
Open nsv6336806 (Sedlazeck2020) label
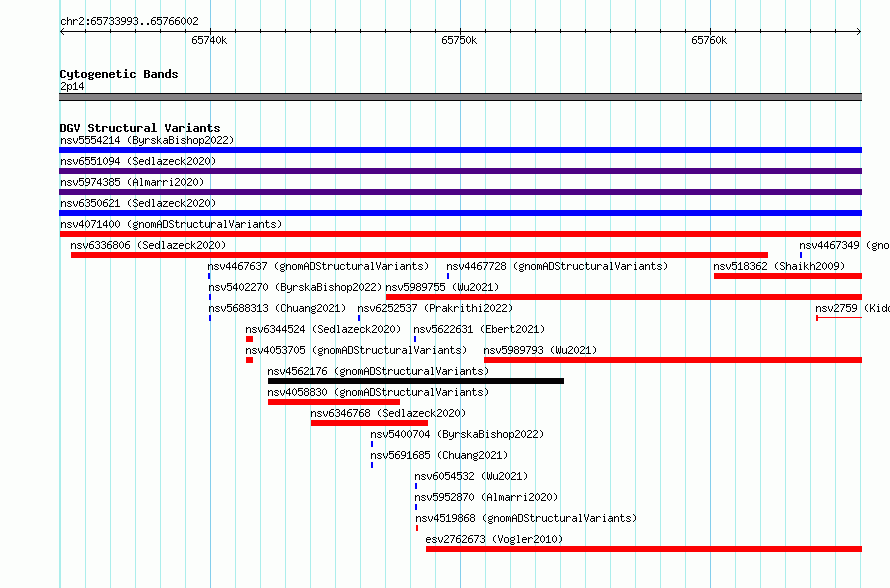148,245
